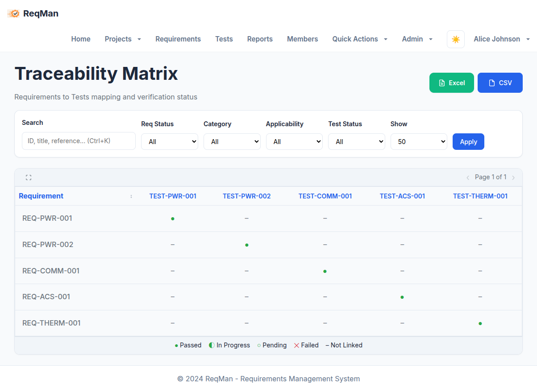Toggle the sun theme switch button

click(x=456, y=39)
